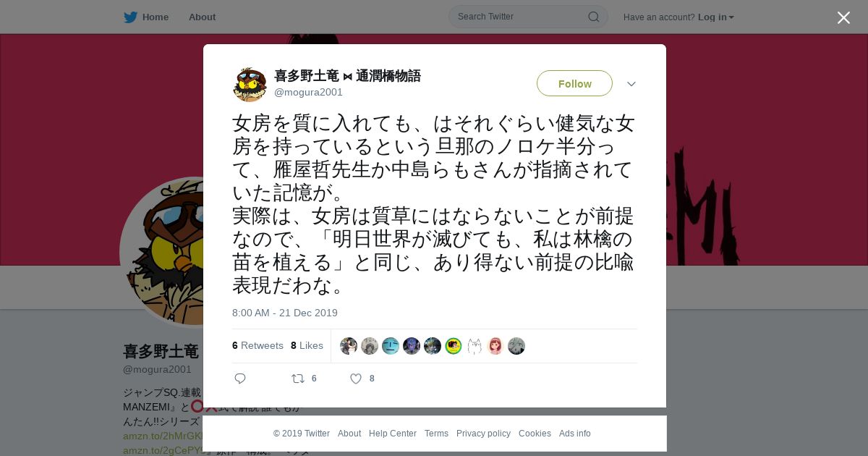
Task: Click the reply speech bubble icon
Action: click(x=240, y=379)
